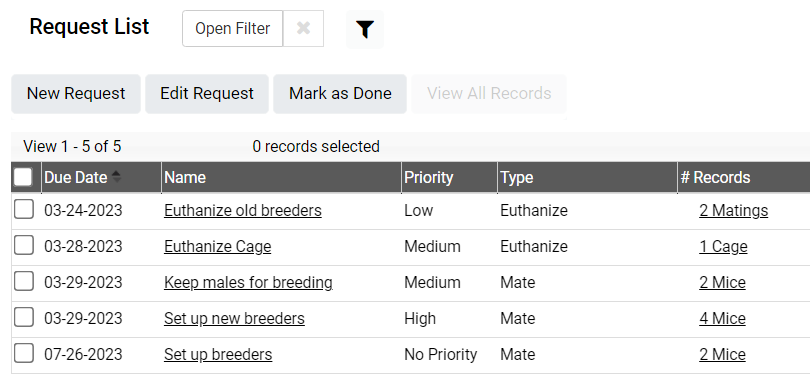810x384 pixels.
Task: Open the 2 Matings records link
Action: [x=734, y=210]
